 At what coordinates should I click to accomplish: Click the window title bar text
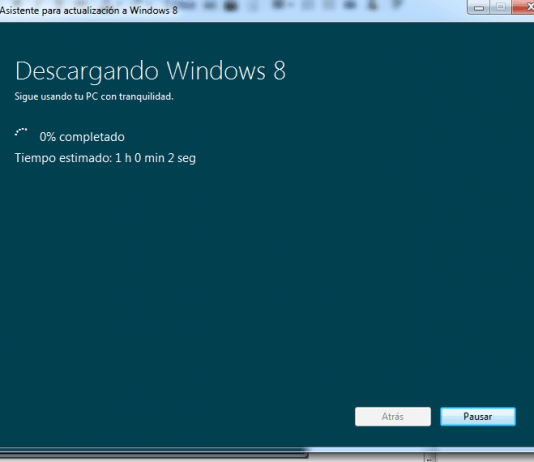tap(89, 11)
